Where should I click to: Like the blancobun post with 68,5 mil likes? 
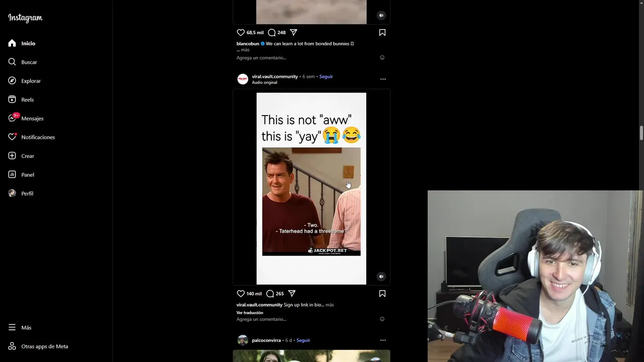[x=240, y=33]
